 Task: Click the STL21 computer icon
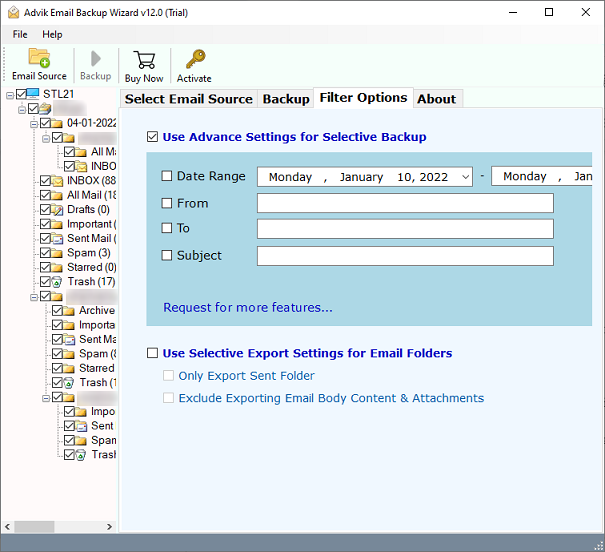(x=33, y=94)
